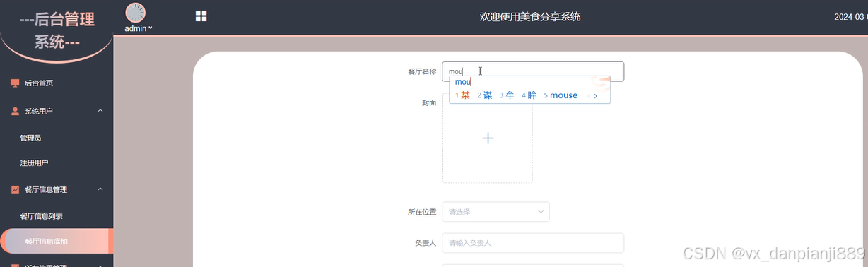Click the plus icon to upload 封面

pos(488,138)
